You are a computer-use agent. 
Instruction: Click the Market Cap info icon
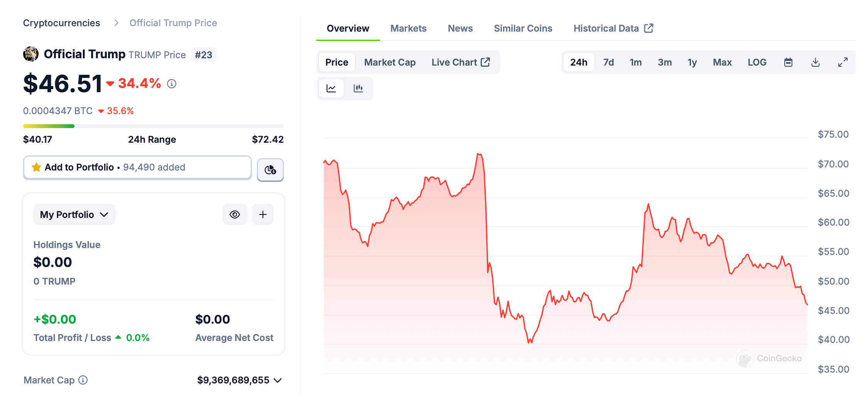point(83,380)
